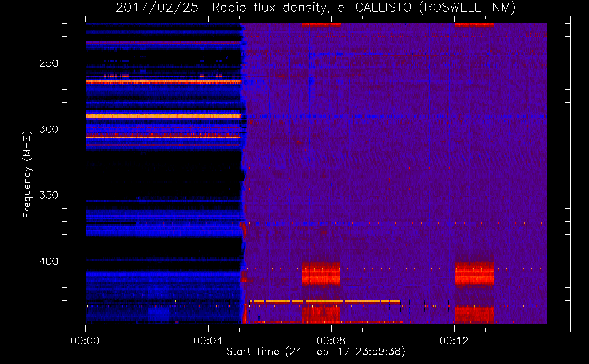Image resolution: width=589 pixels, height=364 pixels.
Task: Click the "Frequency (MHZ)" axis label
Action: click(27, 175)
